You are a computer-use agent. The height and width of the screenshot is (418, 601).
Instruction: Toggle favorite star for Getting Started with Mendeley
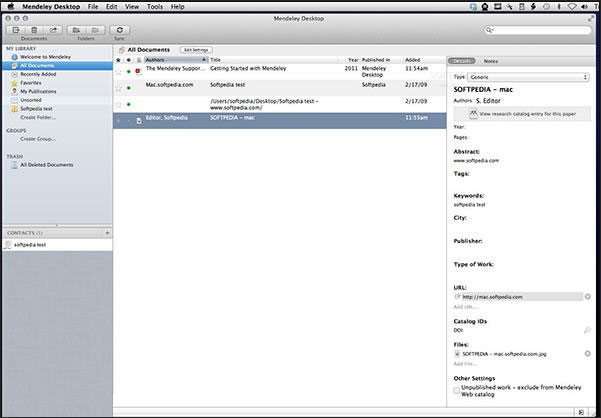(x=118, y=72)
